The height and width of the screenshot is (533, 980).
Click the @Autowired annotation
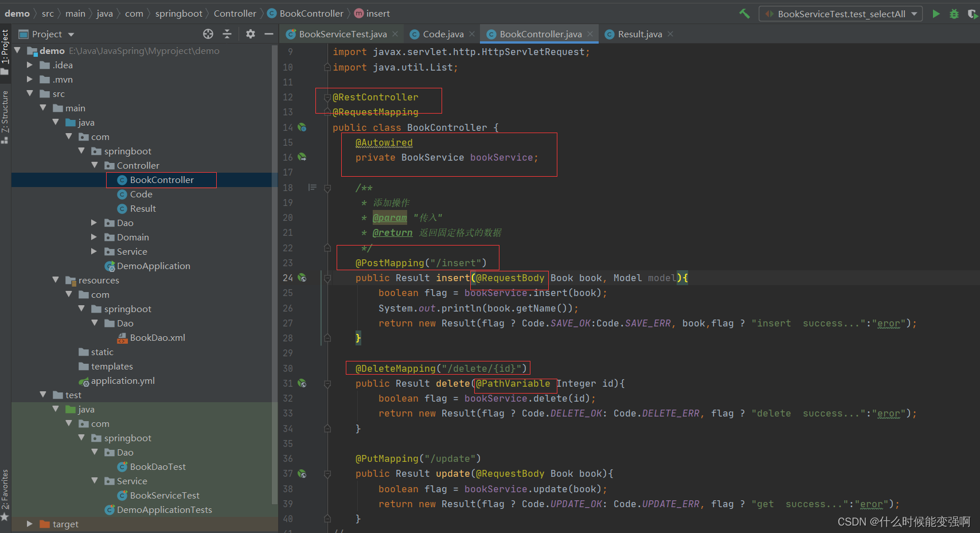pos(384,142)
